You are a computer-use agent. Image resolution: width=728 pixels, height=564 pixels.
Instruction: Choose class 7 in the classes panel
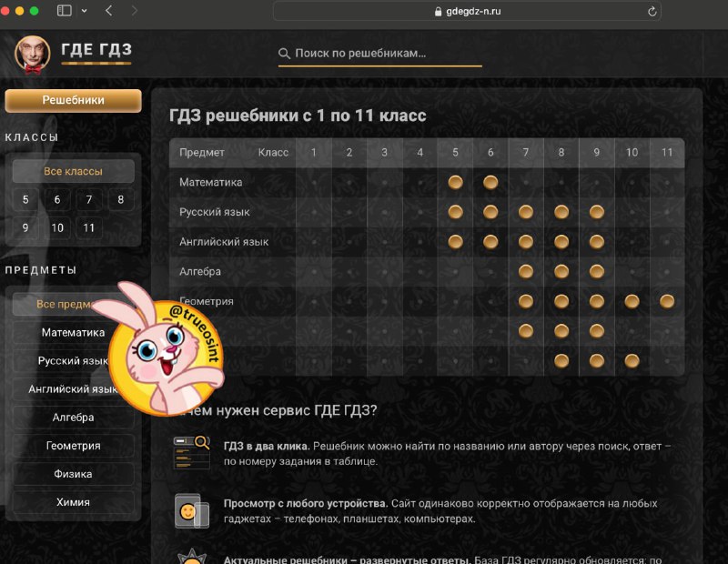88,199
